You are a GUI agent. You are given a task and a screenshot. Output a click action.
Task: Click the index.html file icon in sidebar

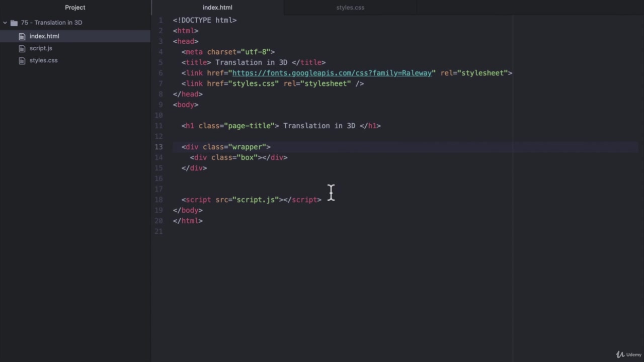coord(22,36)
